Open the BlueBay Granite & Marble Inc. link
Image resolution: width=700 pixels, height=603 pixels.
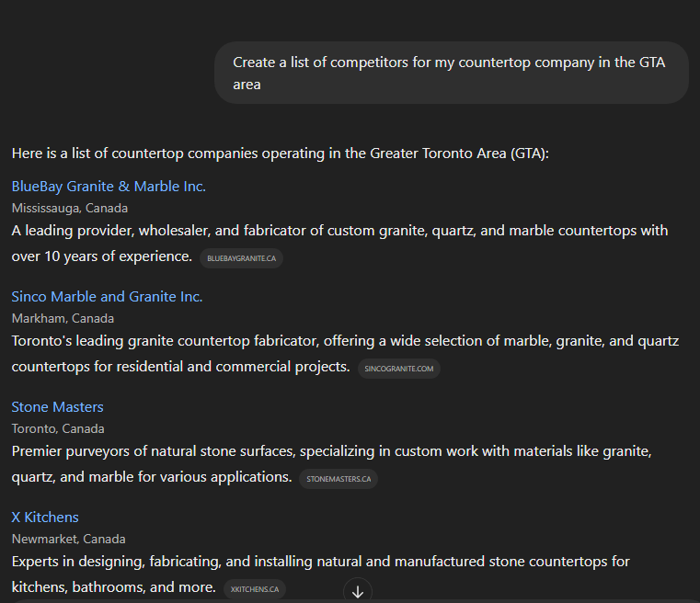pyautogui.click(x=109, y=187)
